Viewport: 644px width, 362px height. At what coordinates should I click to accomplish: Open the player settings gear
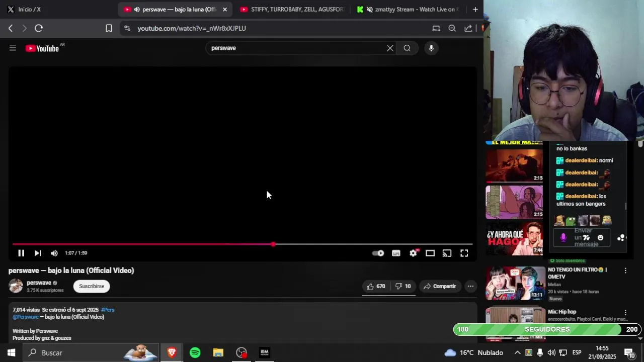tap(413, 253)
